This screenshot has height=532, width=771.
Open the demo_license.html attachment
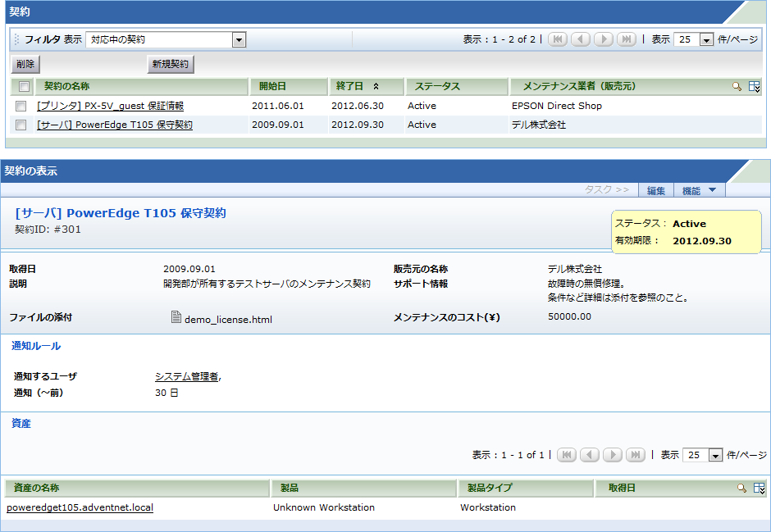[227, 319]
